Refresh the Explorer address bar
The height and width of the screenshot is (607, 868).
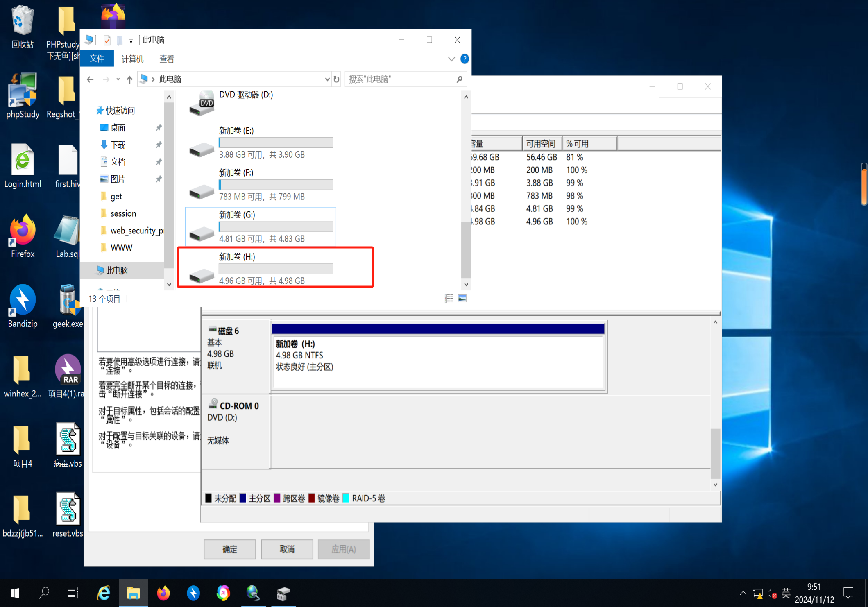336,79
